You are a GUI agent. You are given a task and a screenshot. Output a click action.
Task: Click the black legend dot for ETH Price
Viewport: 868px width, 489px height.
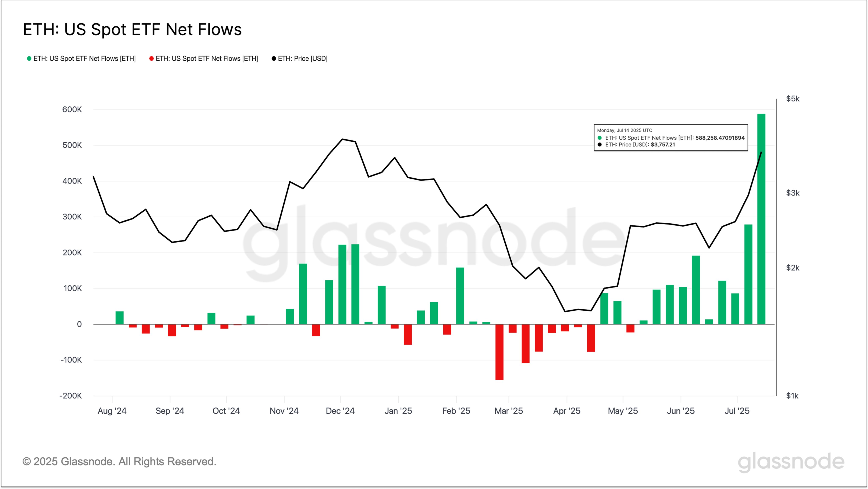(x=274, y=59)
